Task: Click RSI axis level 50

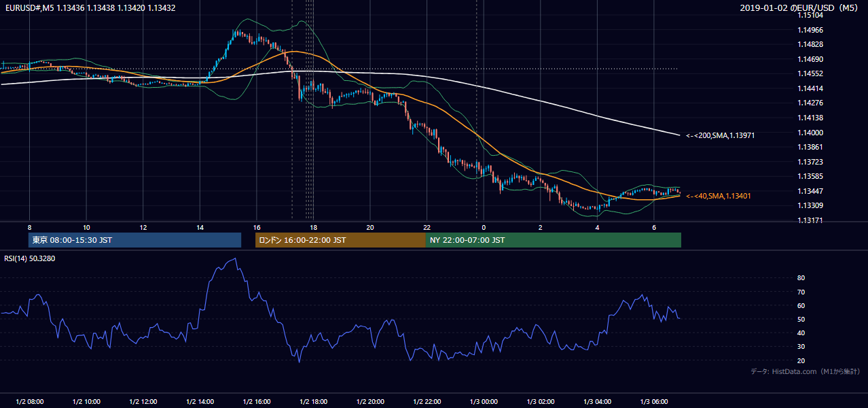Action: [801, 320]
